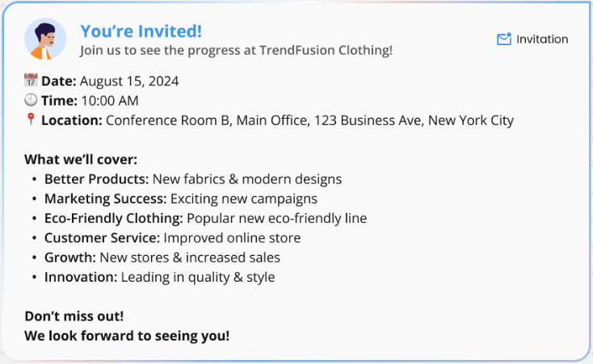Click "We look forward to seeing you!" text
Viewport: 593px width, 364px height.
[127, 336]
